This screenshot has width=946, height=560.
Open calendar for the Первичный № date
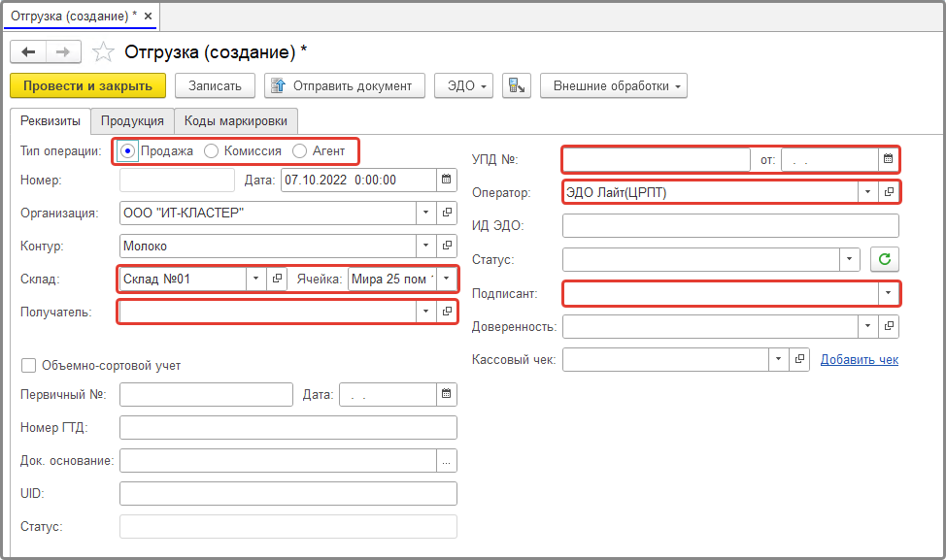447,394
